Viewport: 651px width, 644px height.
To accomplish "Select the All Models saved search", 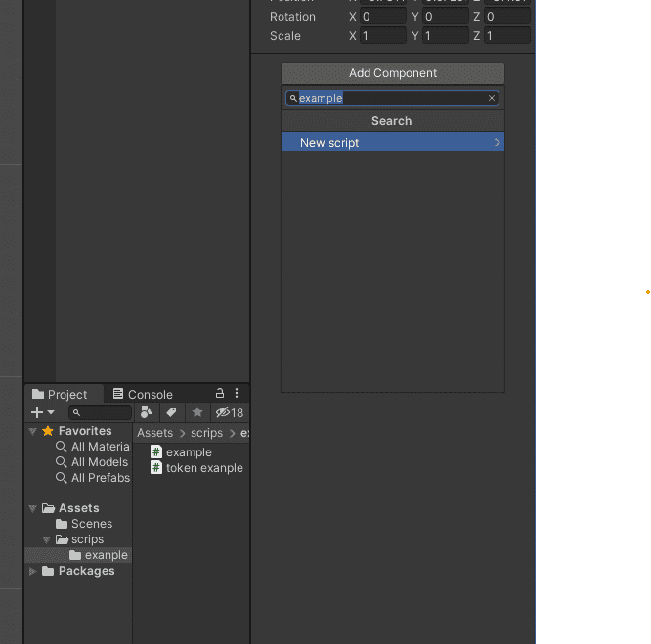I will [x=100, y=462].
